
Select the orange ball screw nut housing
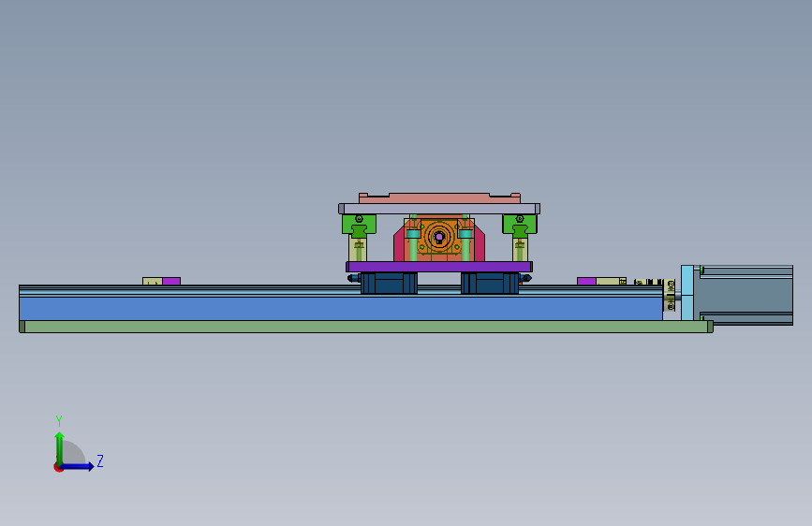coord(439,237)
